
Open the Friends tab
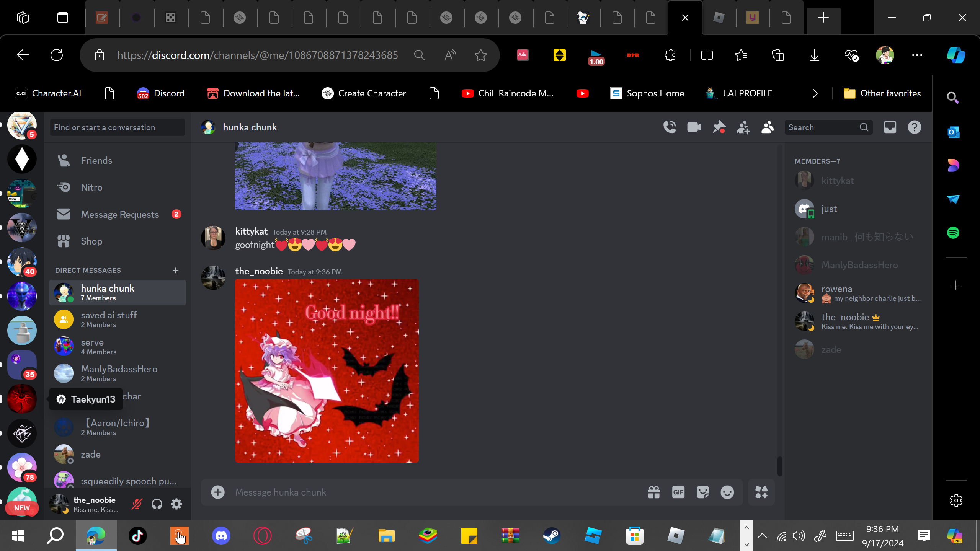[x=96, y=161]
